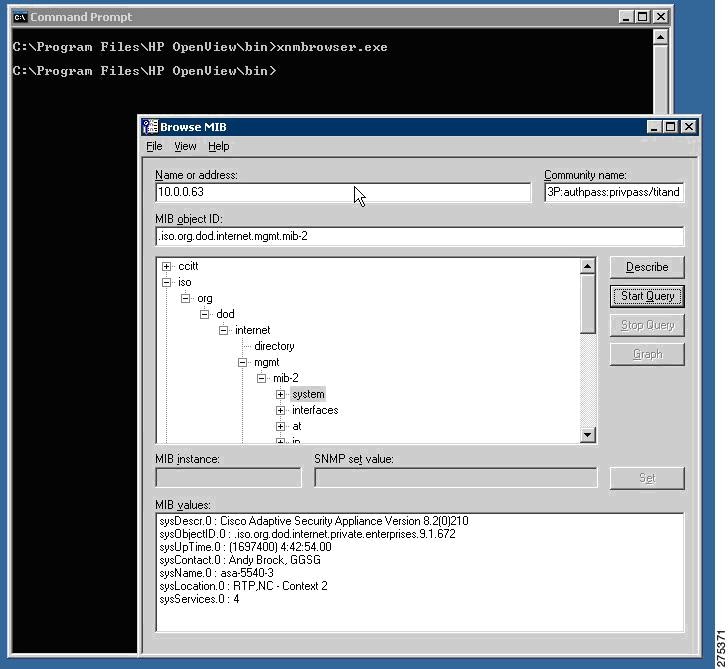The image size is (728, 669).
Task: Expand the interfaces tree node
Action: [280, 410]
